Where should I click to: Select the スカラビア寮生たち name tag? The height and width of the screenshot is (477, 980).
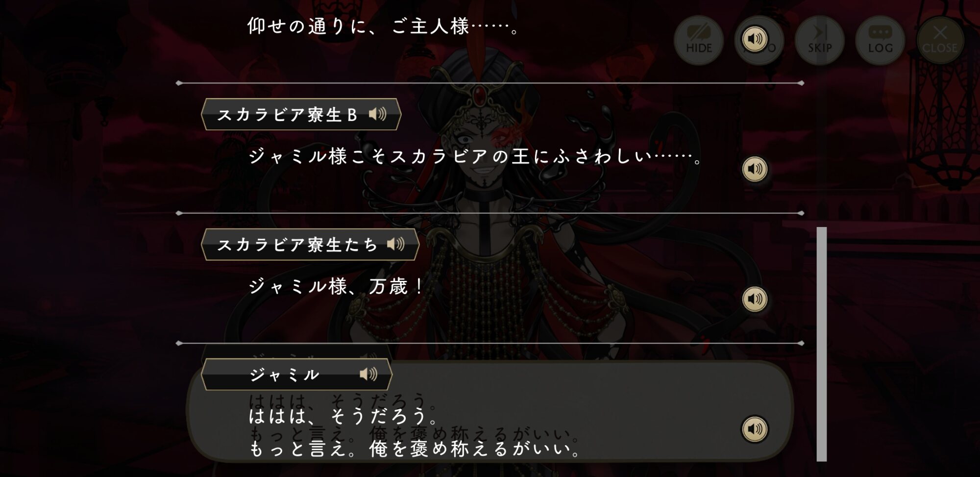310,244
